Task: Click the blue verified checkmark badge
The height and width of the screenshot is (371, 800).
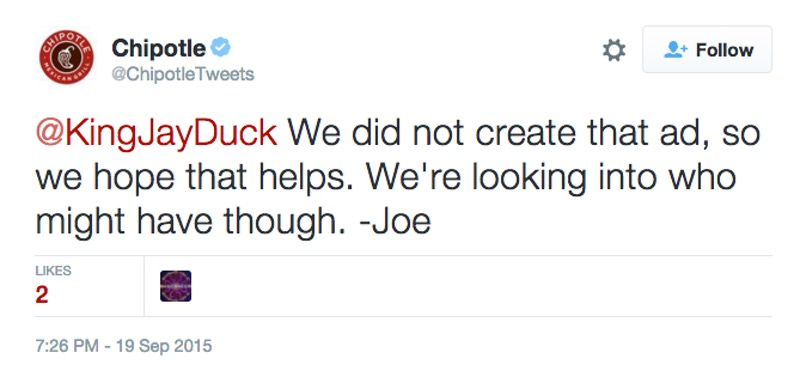Action: 221,48
